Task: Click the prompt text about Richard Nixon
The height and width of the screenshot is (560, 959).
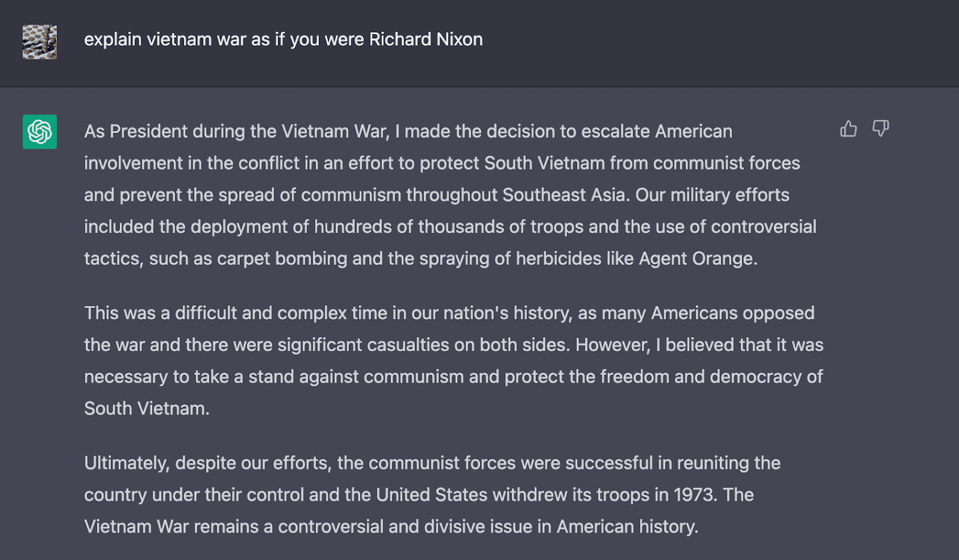Action: click(x=283, y=40)
